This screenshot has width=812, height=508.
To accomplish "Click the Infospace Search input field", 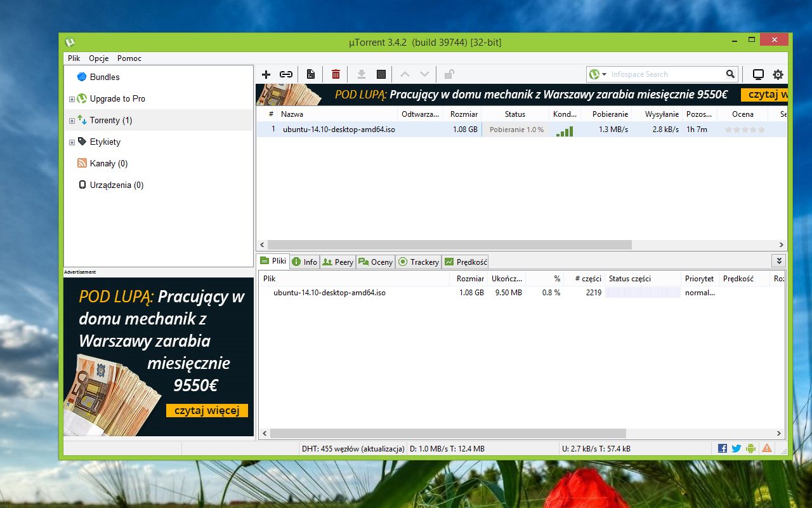I will tap(666, 74).
